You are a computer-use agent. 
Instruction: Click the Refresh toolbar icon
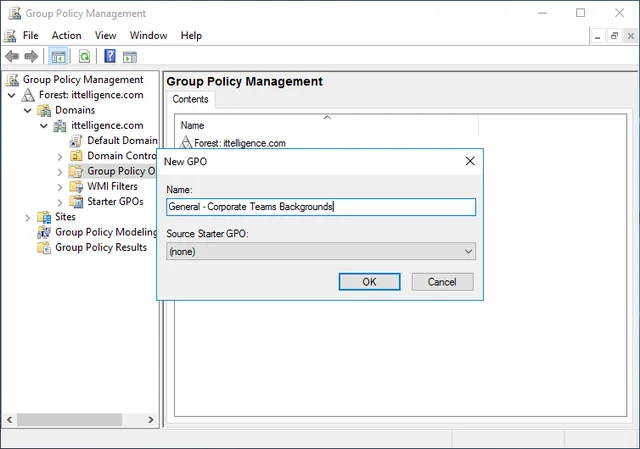(x=84, y=56)
